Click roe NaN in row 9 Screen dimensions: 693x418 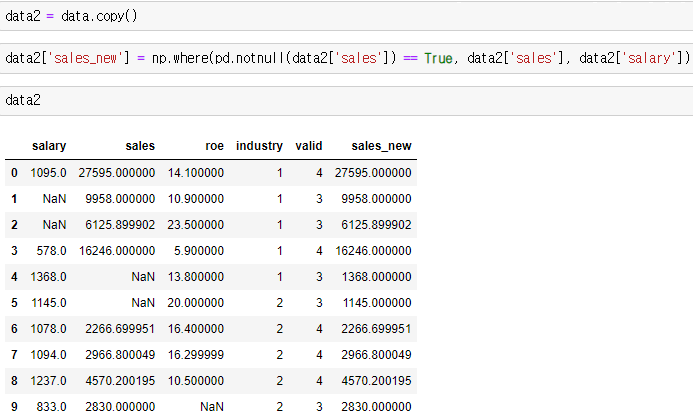[x=212, y=407]
